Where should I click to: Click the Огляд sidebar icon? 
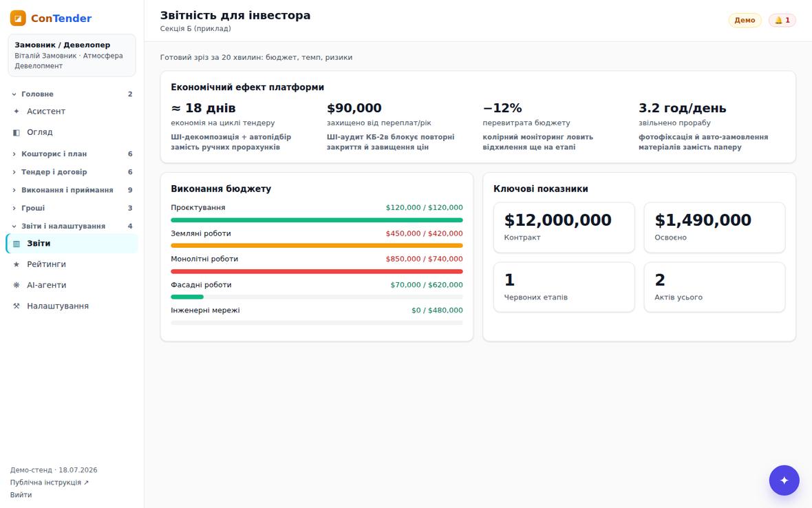click(x=17, y=133)
